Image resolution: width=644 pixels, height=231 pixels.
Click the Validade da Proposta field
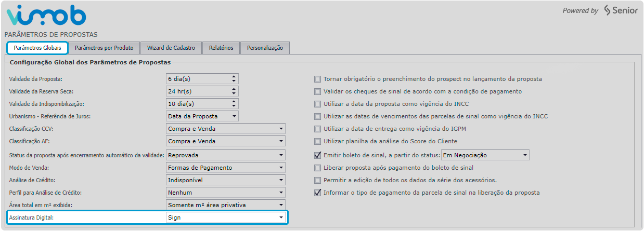point(202,79)
